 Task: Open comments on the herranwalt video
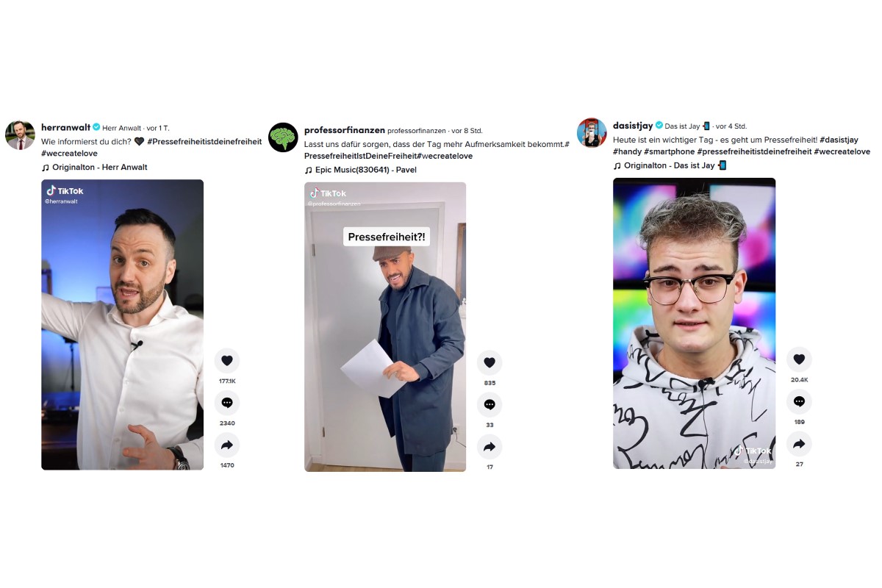[x=227, y=403]
